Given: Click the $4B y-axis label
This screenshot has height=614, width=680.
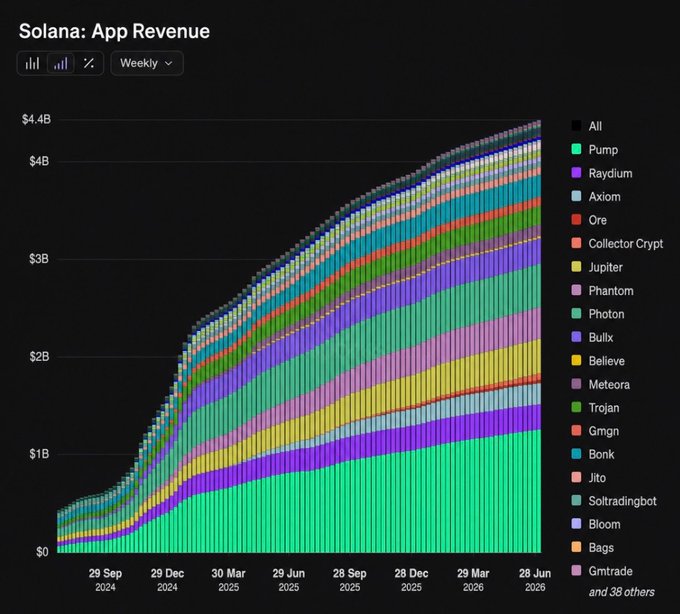Looking at the screenshot, I should click(x=39, y=161).
